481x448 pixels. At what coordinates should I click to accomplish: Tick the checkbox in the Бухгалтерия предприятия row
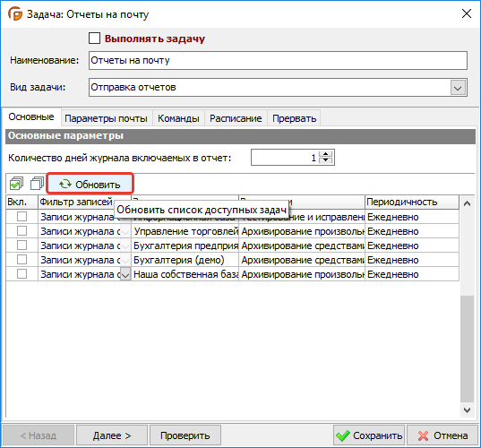pyautogui.click(x=21, y=246)
